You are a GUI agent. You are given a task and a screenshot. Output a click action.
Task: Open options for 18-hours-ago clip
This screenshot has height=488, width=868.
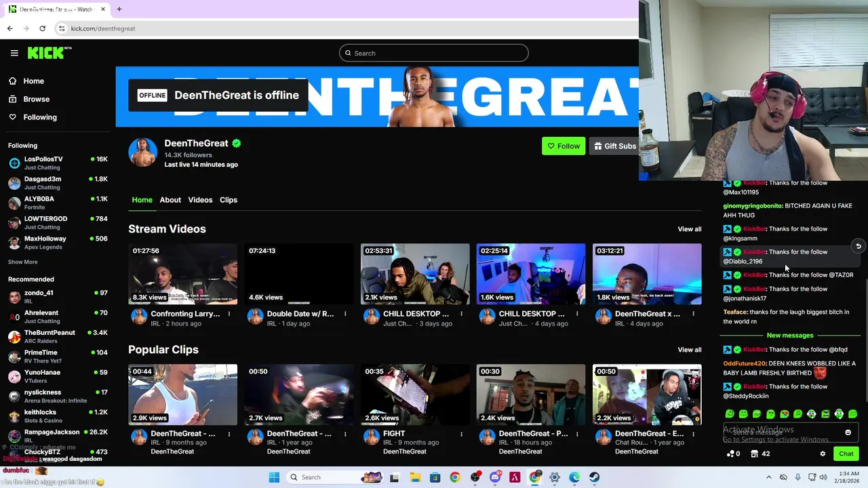click(x=577, y=434)
